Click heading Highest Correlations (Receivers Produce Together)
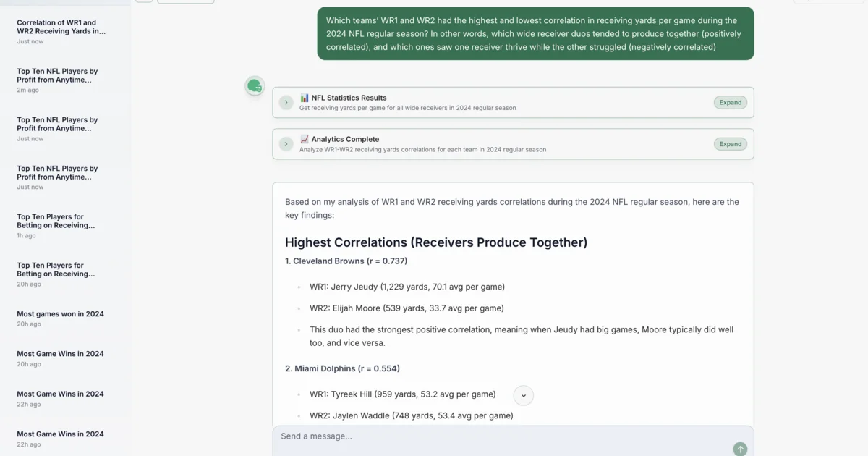 [436, 242]
